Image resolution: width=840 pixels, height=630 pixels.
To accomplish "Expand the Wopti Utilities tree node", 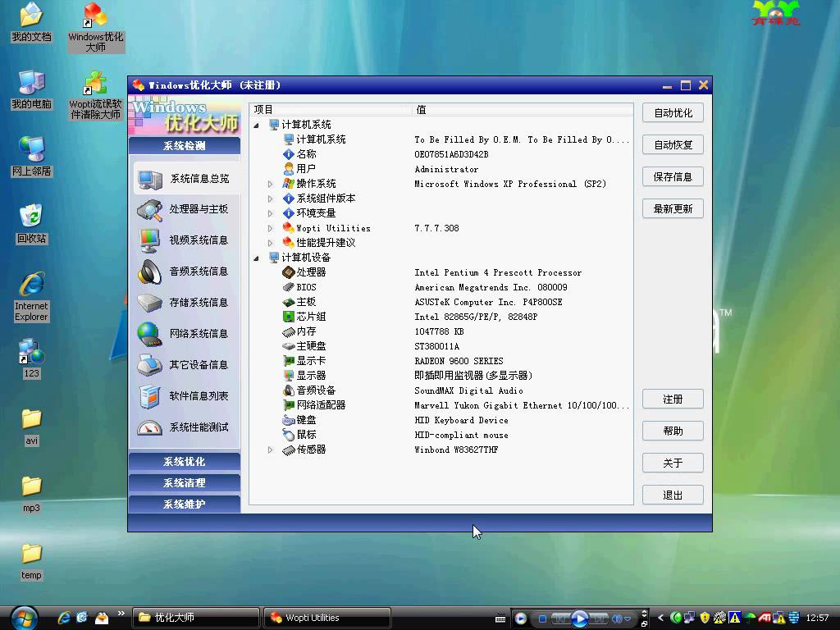I will pos(271,228).
